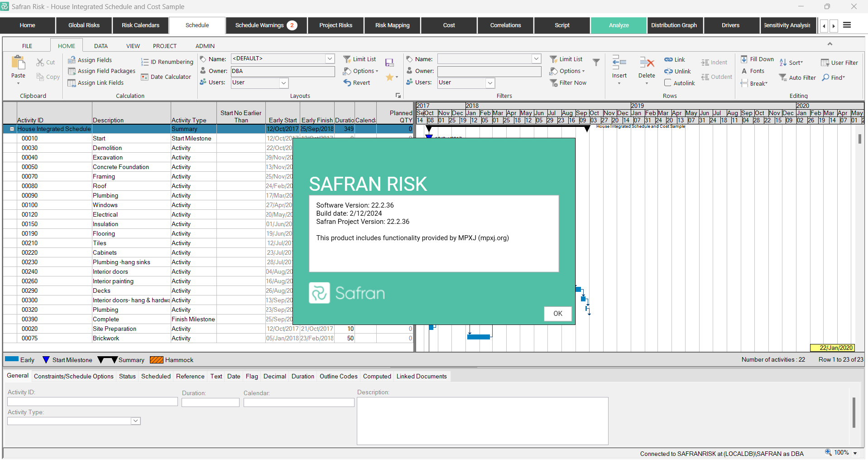Open Filters Users dropdown
868x460 pixels.
490,83
